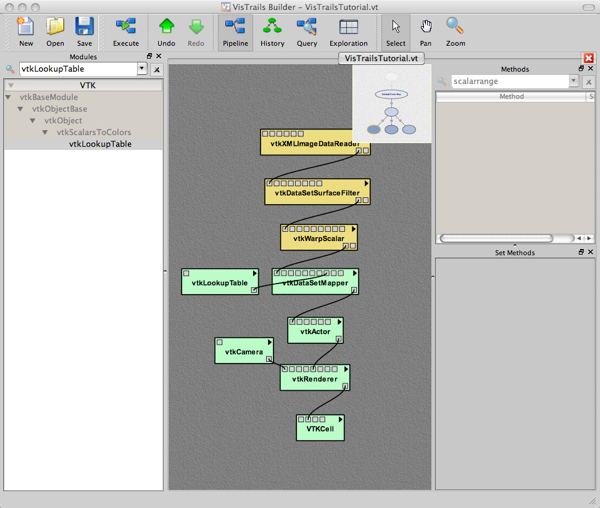Viewport: 600px width, 508px height.
Task: Float the Modules panel with its detach icon
Action: tap(150, 56)
